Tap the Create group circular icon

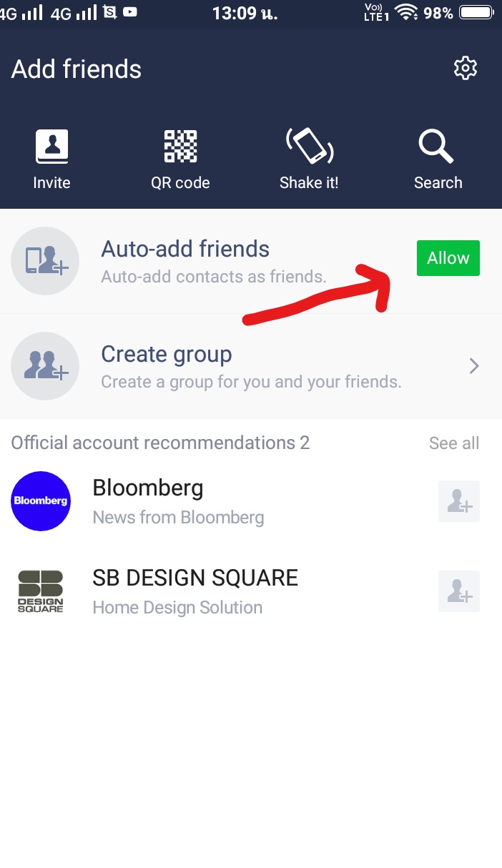[x=45, y=366]
